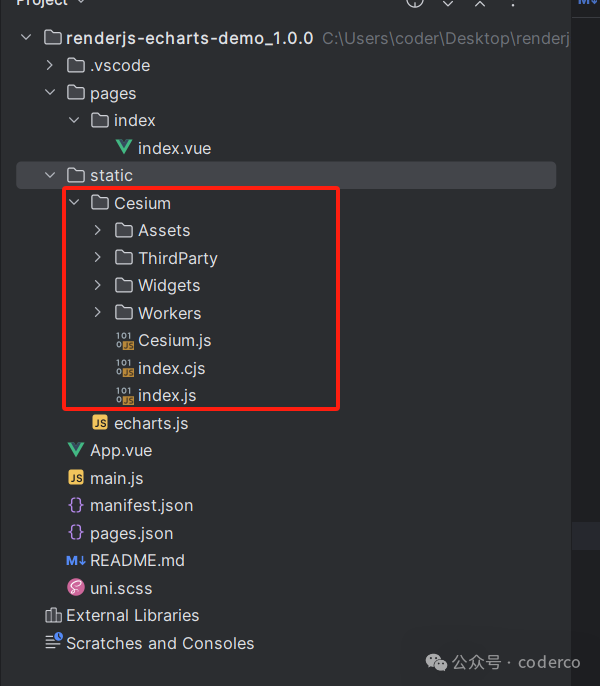The image size is (600, 686).
Task: Select the pages.json file
Action: pos(131,533)
